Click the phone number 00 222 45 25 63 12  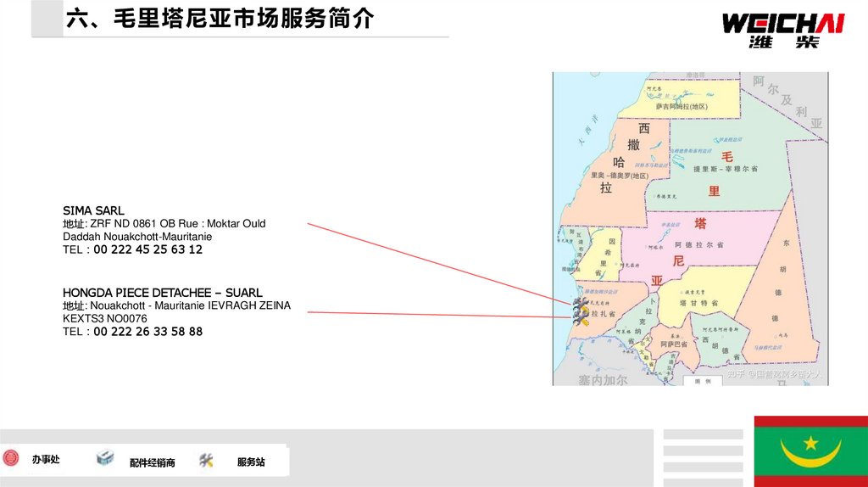click(x=147, y=249)
